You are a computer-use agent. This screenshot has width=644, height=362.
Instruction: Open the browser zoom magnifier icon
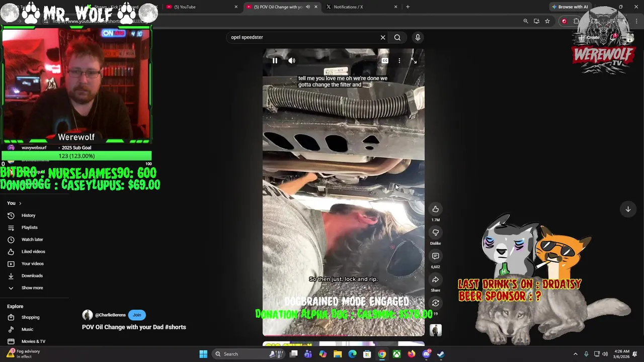tap(526, 21)
